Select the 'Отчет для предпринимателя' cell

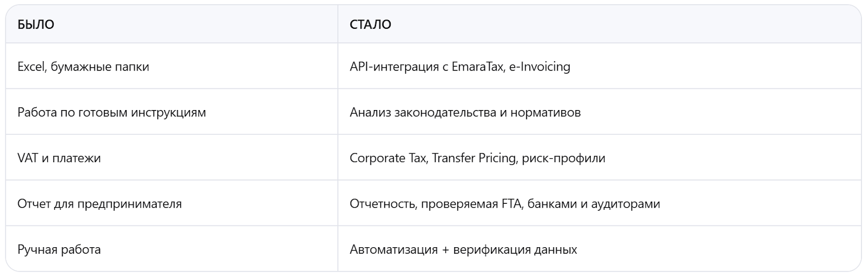tap(100, 204)
